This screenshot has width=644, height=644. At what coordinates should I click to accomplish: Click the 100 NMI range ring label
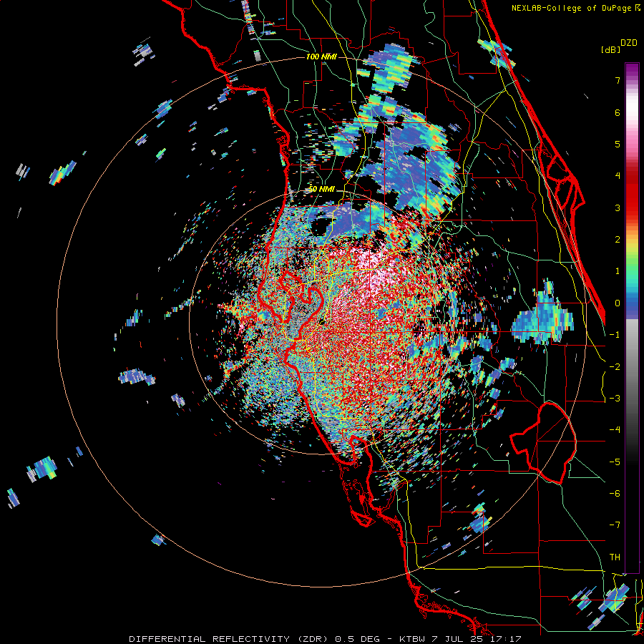pos(321,57)
